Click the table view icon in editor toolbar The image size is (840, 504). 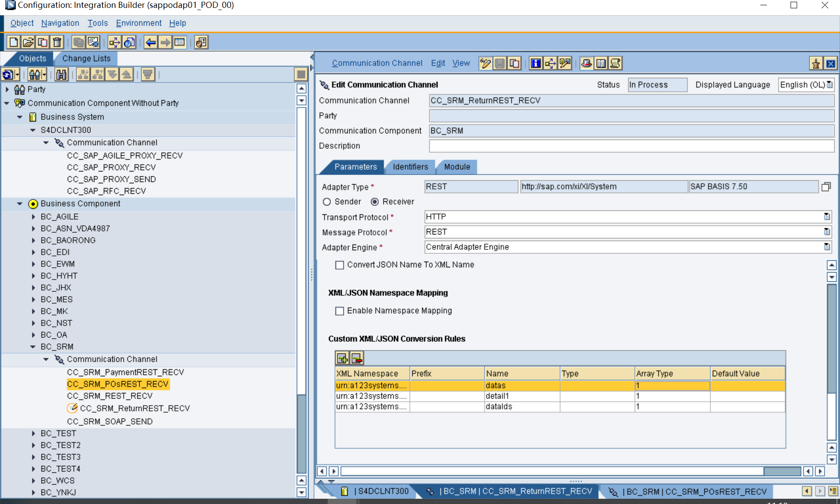(x=601, y=63)
